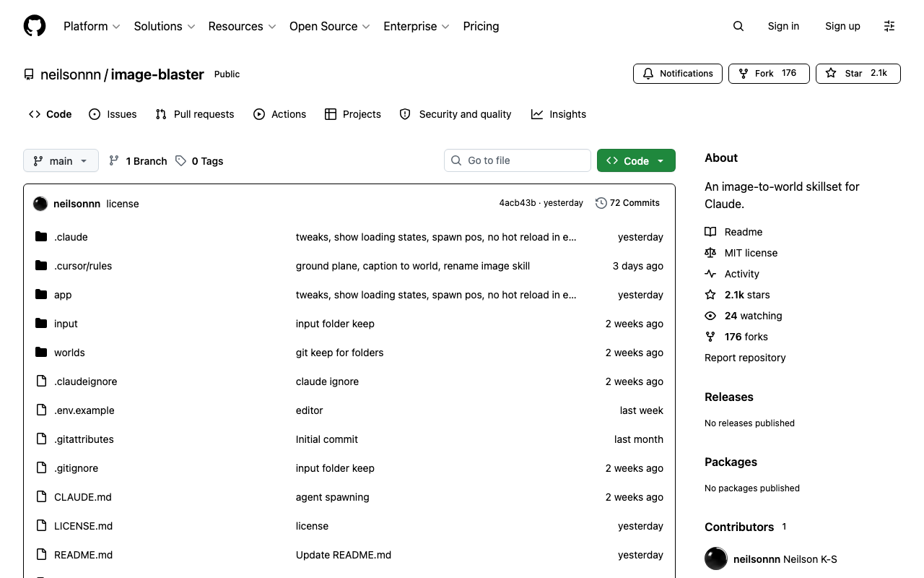Image resolution: width=924 pixels, height=578 pixels.
Task: Open the neilsonnn owner link in title
Action: (x=71, y=74)
